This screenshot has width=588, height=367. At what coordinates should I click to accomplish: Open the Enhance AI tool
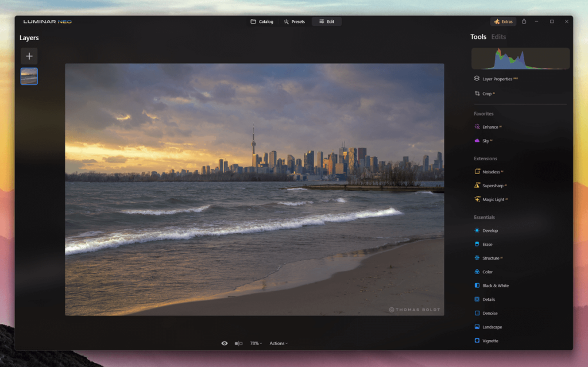pyautogui.click(x=490, y=127)
